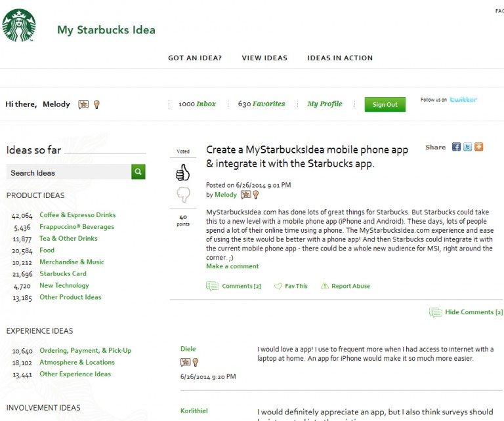Expand Comments [2] under the idea
Screen dimensions: 504x421
coord(234,286)
